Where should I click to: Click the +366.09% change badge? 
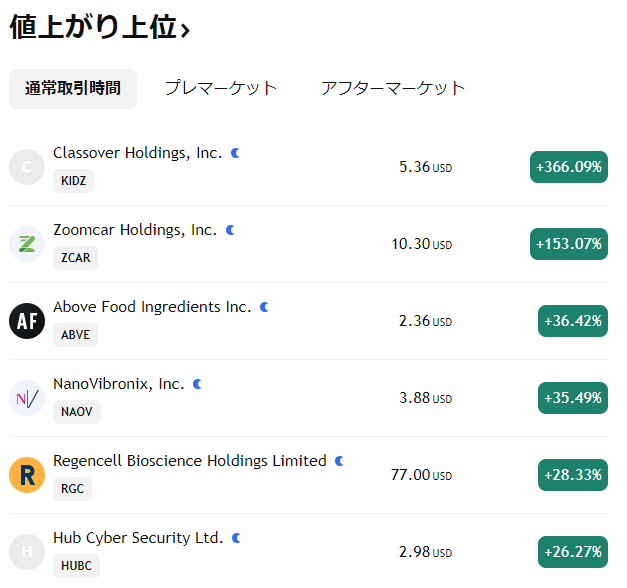pyautogui.click(x=569, y=167)
